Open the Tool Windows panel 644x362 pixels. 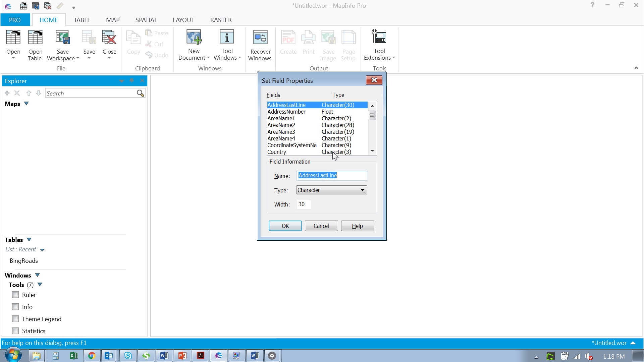(227, 45)
